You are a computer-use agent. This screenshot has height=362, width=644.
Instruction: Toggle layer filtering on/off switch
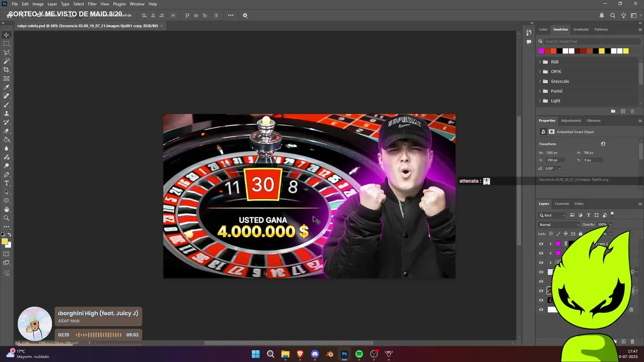612,215
